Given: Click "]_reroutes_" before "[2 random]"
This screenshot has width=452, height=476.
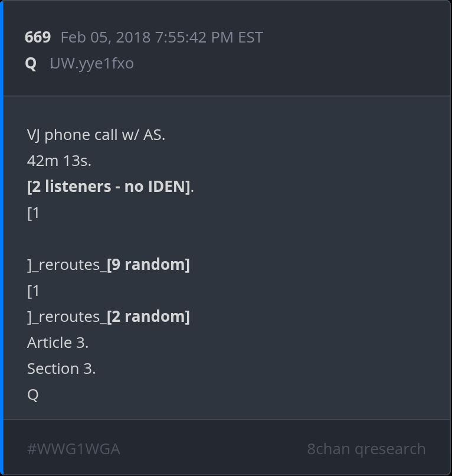Looking at the screenshot, I should tap(67, 317).
